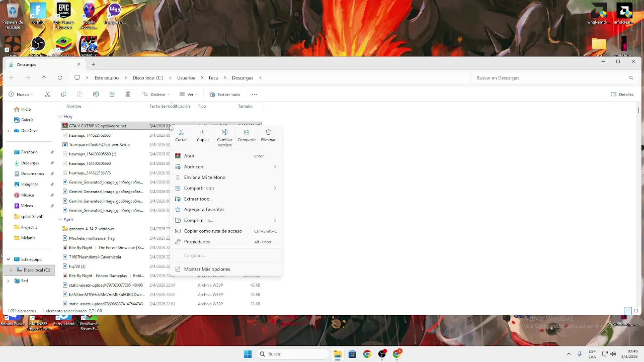The height and width of the screenshot is (362, 644).
Task: Expand Red in the navigation pane
Action: [8, 281]
